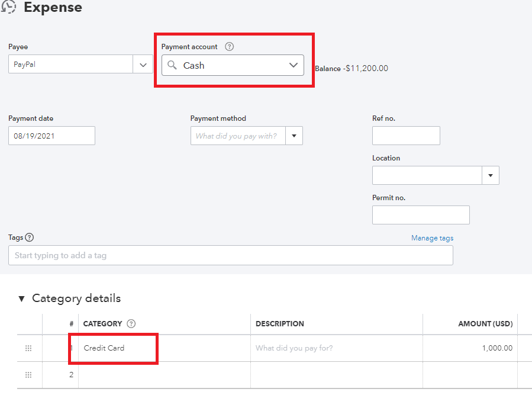Expand the Payment account Cash dropdown
532x395 pixels.
tap(294, 66)
